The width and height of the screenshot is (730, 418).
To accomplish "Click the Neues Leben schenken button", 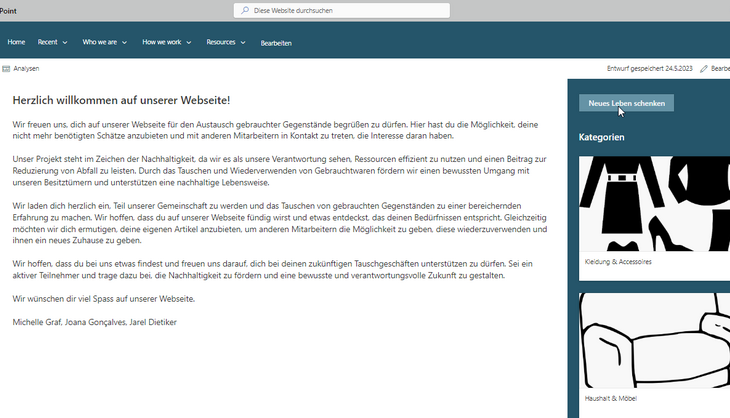I will pyautogui.click(x=626, y=103).
